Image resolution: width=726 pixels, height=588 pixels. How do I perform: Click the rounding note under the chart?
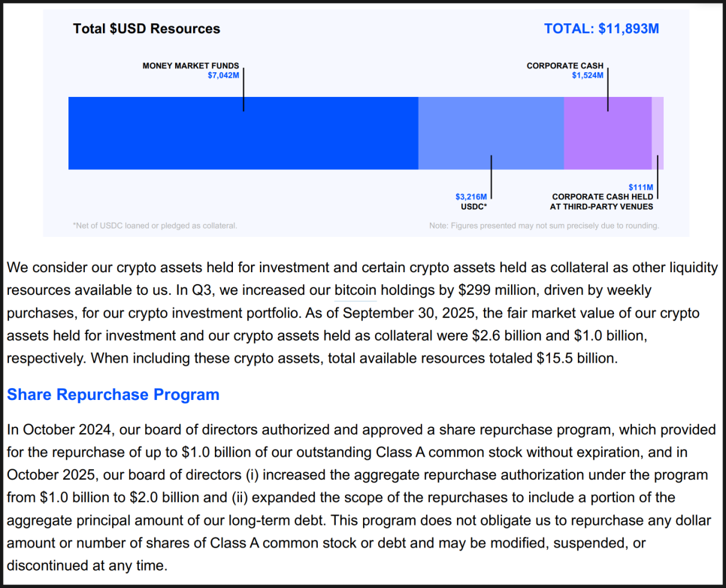click(x=543, y=226)
